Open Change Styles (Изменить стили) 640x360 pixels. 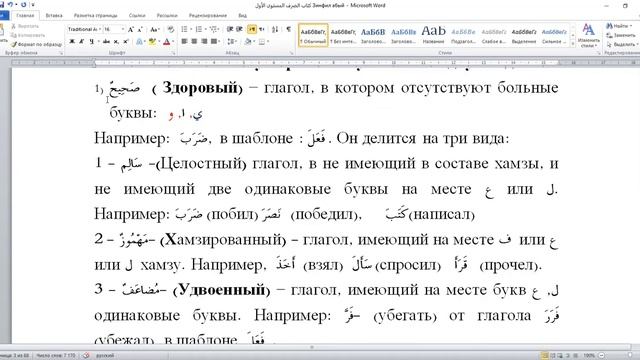tap(589, 36)
